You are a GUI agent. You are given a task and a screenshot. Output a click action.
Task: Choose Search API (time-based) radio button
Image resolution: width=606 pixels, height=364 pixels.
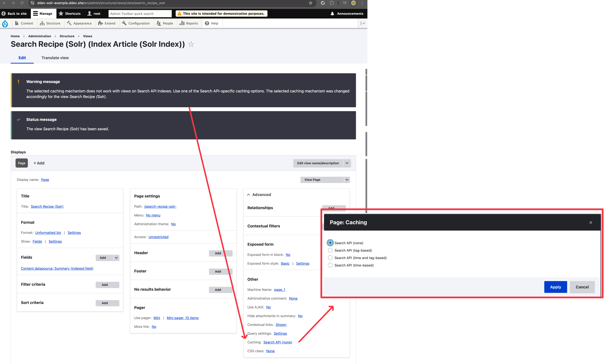(x=330, y=265)
